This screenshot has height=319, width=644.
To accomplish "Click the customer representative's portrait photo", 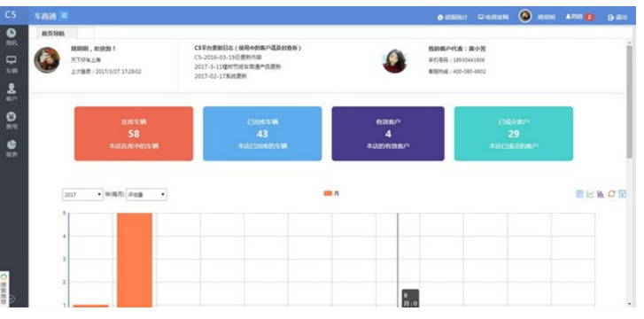I will coord(394,61).
